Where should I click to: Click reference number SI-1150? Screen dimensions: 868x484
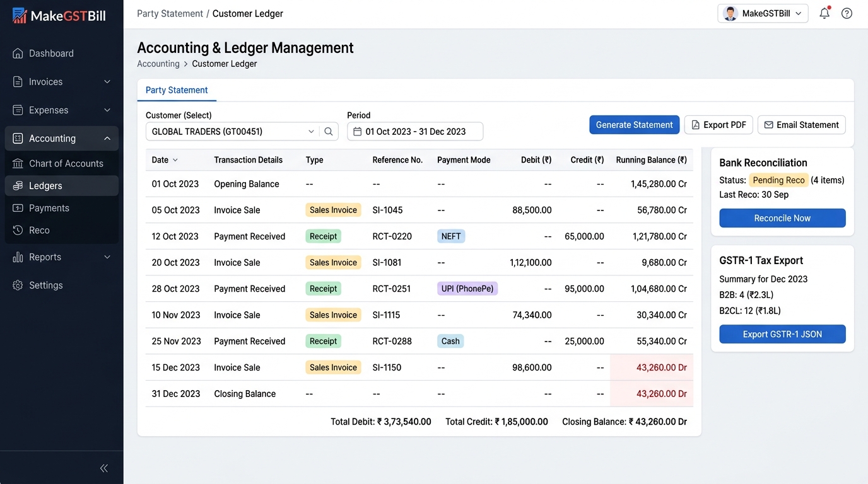click(387, 367)
